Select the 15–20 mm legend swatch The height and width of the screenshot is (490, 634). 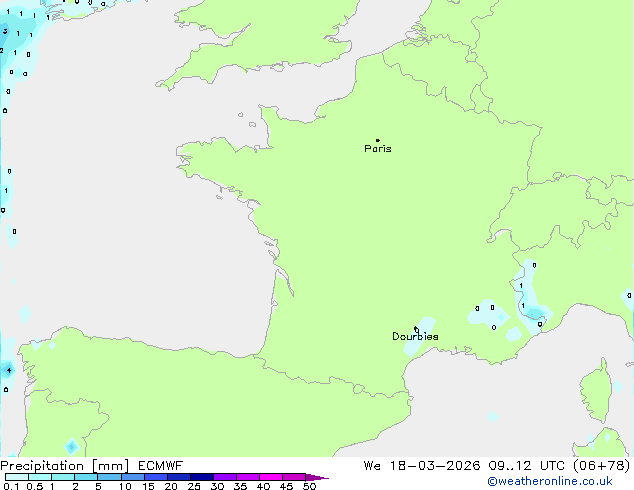tap(156, 477)
